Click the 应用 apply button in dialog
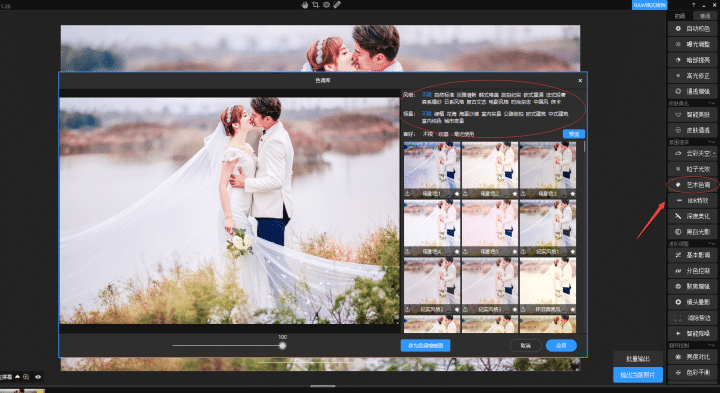 tap(561, 345)
